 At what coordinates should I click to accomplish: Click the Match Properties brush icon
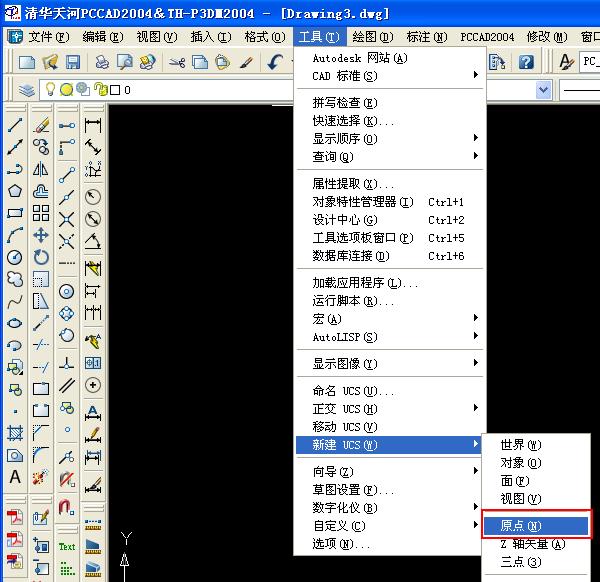pyautogui.click(x=246, y=62)
